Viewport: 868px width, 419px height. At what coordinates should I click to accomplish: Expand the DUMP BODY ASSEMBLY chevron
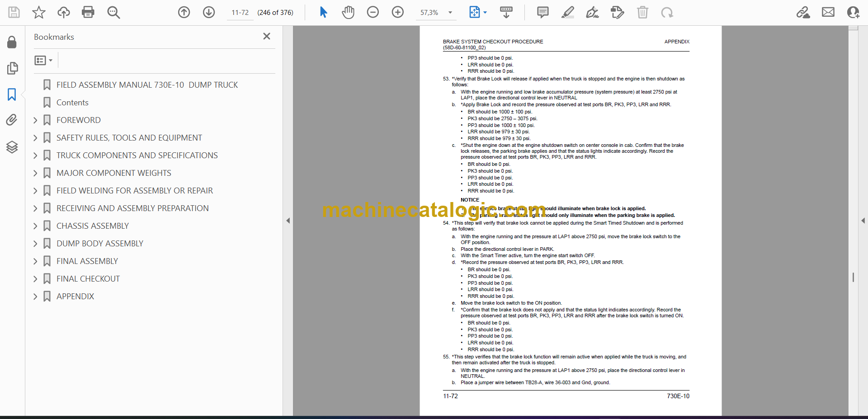[35, 244]
